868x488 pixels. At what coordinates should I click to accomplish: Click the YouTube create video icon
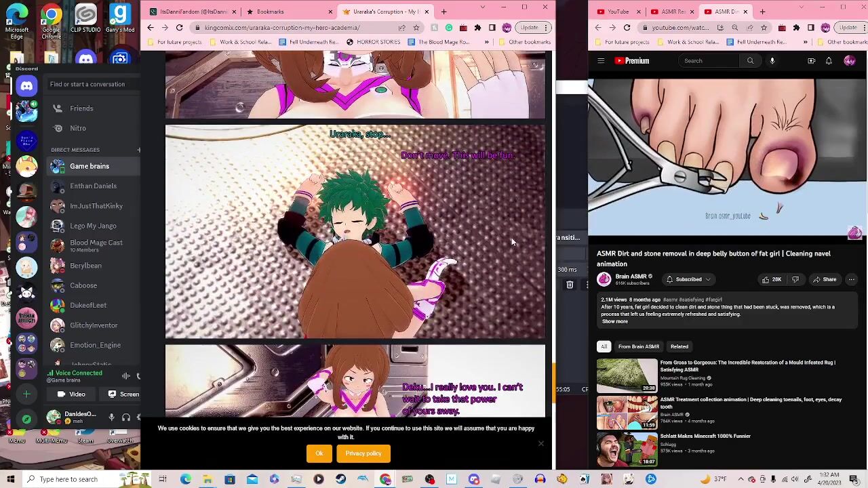pos(811,61)
